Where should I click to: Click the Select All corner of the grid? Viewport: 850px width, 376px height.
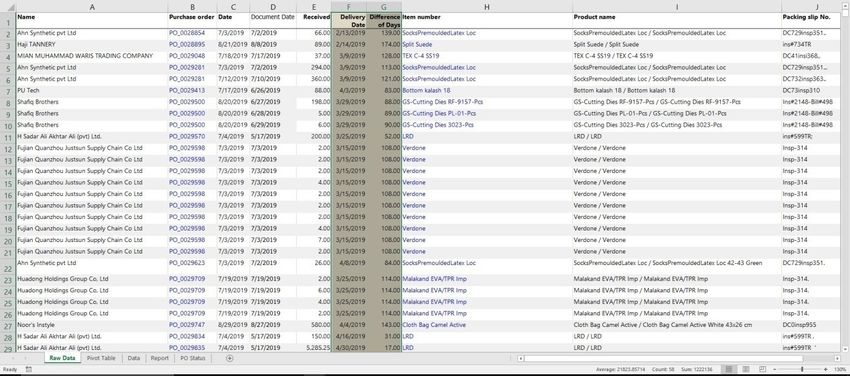[x=8, y=7]
